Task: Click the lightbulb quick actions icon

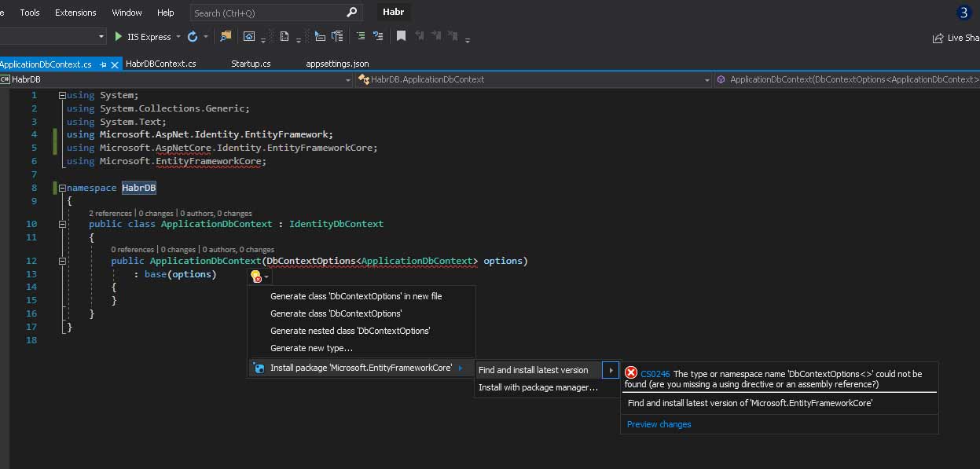Action: pos(255,277)
